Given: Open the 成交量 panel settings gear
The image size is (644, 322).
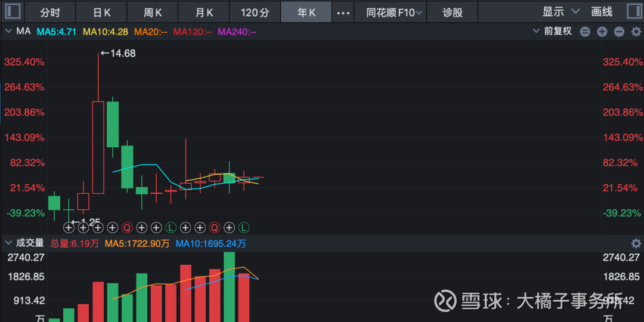Looking at the screenshot, I should click(636, 243).
